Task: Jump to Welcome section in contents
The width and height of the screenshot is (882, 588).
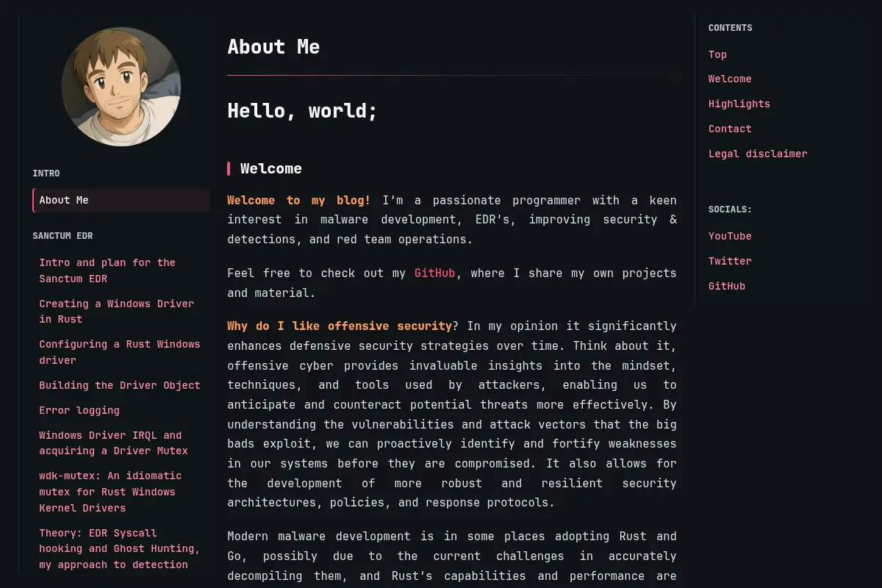Action: [730, 79]
